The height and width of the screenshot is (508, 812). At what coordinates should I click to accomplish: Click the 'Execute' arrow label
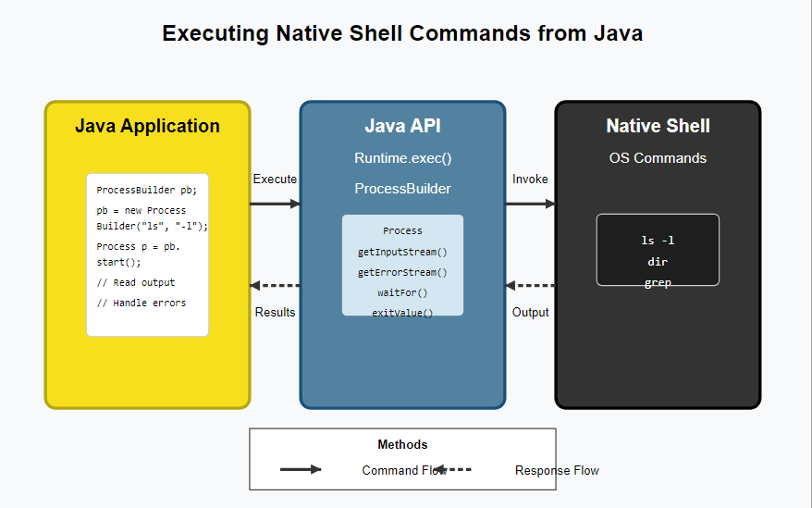click(275, 180)
